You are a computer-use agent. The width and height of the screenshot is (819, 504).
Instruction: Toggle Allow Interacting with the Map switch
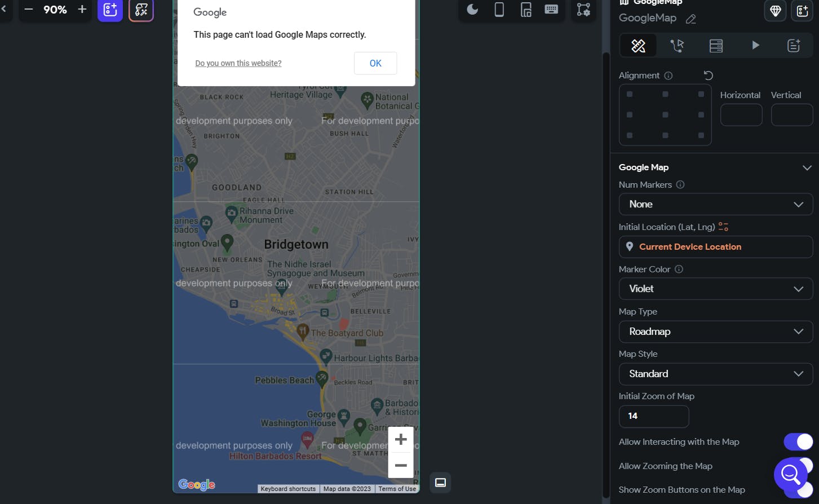tap(798, 441)
